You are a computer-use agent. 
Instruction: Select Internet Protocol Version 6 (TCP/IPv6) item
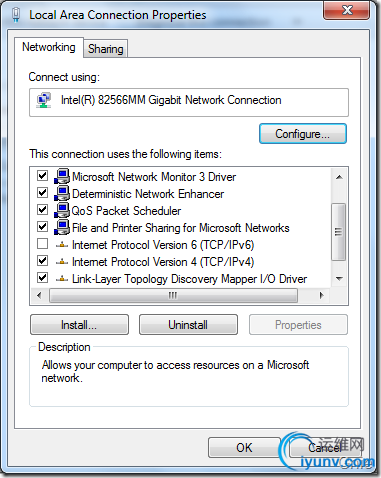[163, 245]
